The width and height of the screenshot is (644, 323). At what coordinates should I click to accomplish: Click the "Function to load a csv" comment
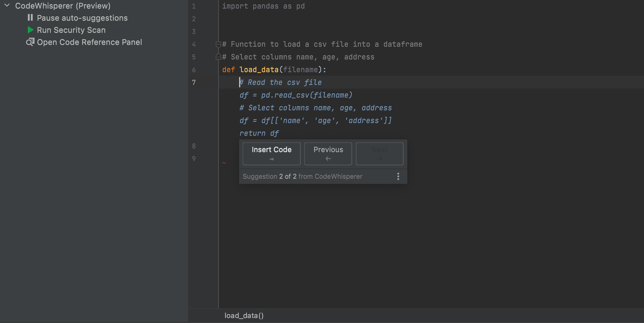pos(322,44)
